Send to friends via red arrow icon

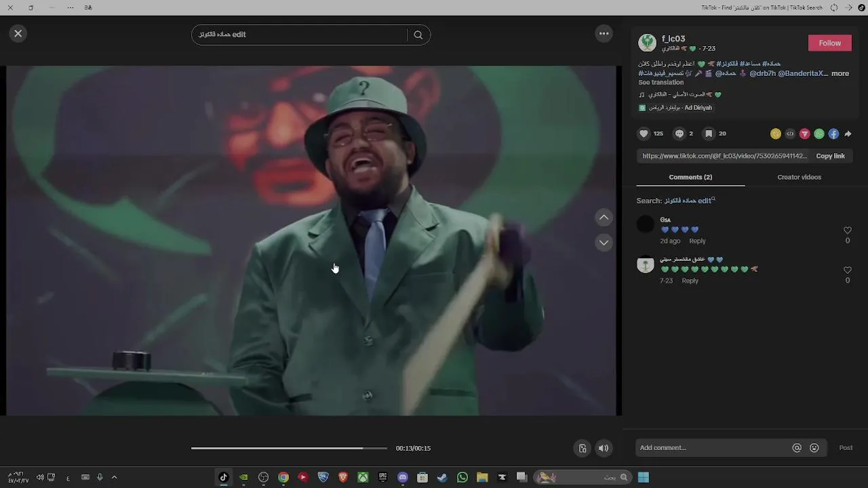coord(805,134)
